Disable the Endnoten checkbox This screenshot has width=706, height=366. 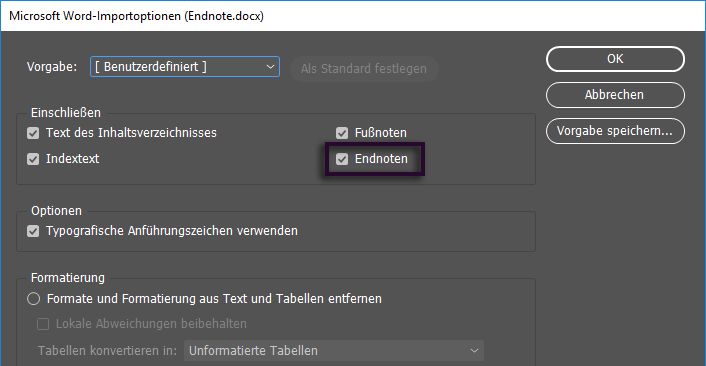[x=342, y=159]
